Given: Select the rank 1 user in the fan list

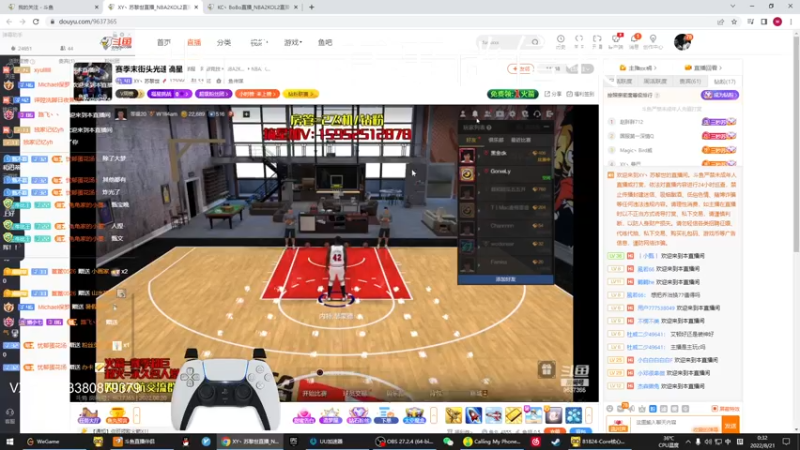Looking at the screenshot, I should coord(671,122).
